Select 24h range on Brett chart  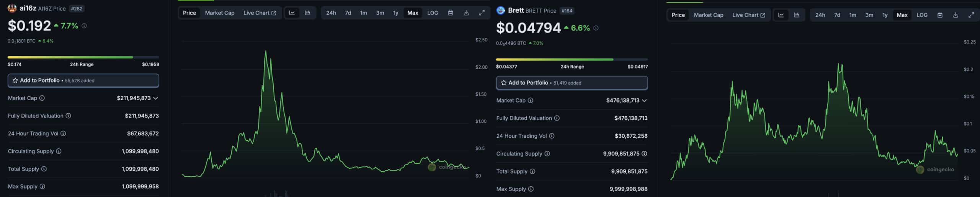pos(820,15)
